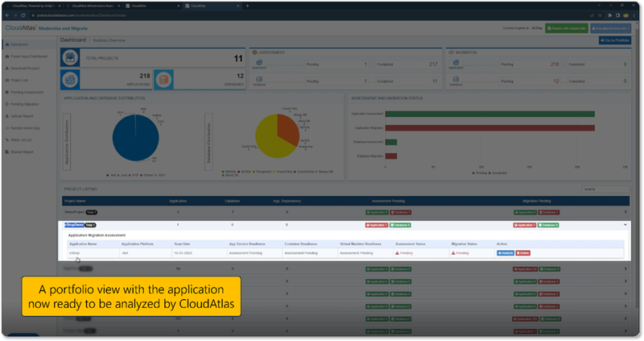The width and height of the screenshot is (644, 341).
Task: Click the Analysis button for eShop
Action: pyautogui.click(x=506, y=253)
